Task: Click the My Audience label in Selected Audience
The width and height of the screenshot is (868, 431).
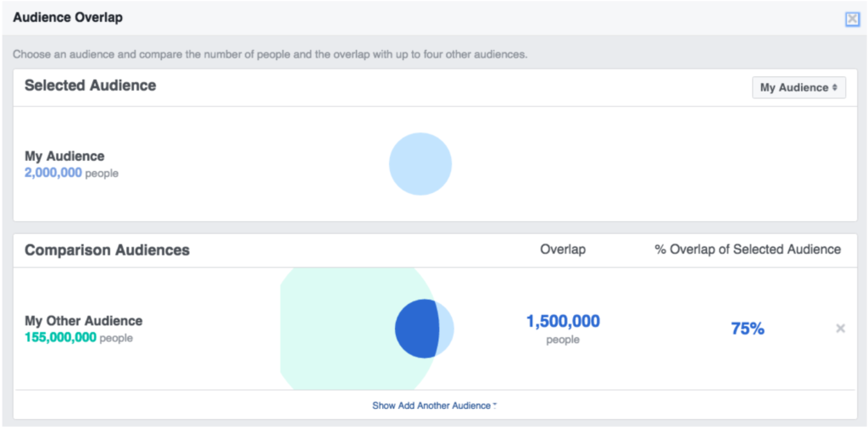Action: point(64,157)
